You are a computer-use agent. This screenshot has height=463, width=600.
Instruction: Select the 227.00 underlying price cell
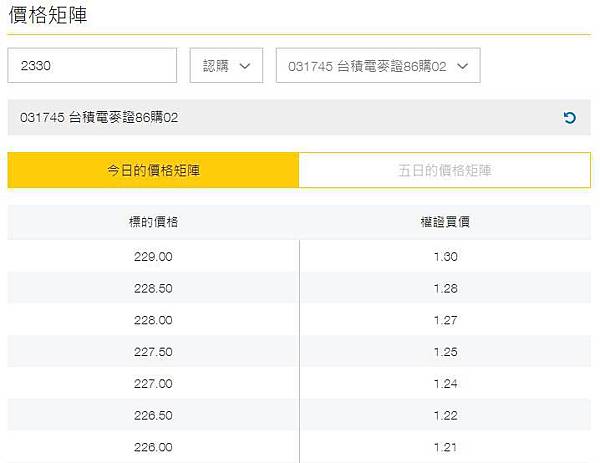[153, 383]
